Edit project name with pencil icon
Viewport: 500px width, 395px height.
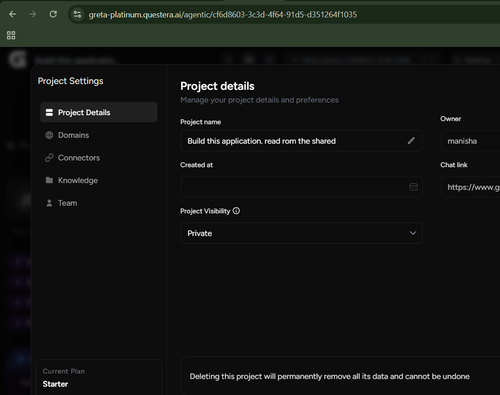[x=411, y=141]
